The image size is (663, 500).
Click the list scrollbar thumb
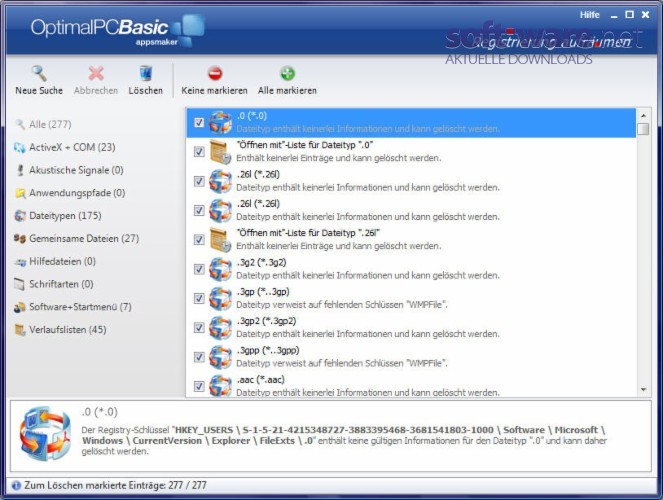coord(643,128)
